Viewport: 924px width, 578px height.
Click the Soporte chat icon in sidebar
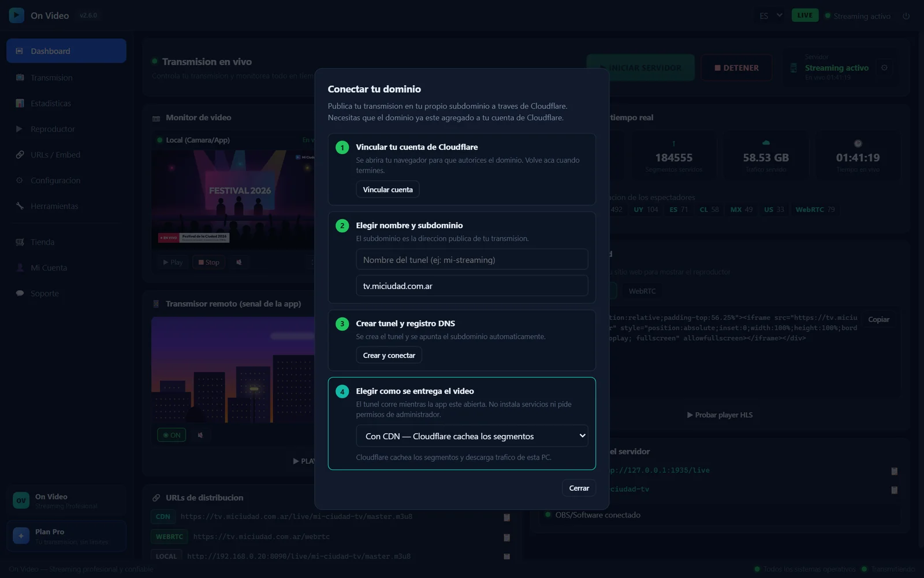coord(20,293)
